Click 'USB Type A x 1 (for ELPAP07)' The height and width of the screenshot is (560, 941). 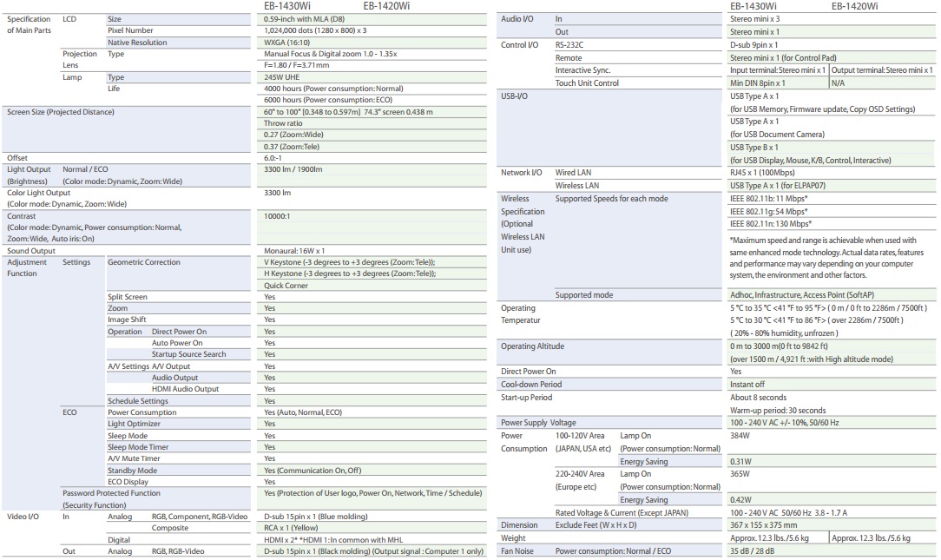point(778,187)
